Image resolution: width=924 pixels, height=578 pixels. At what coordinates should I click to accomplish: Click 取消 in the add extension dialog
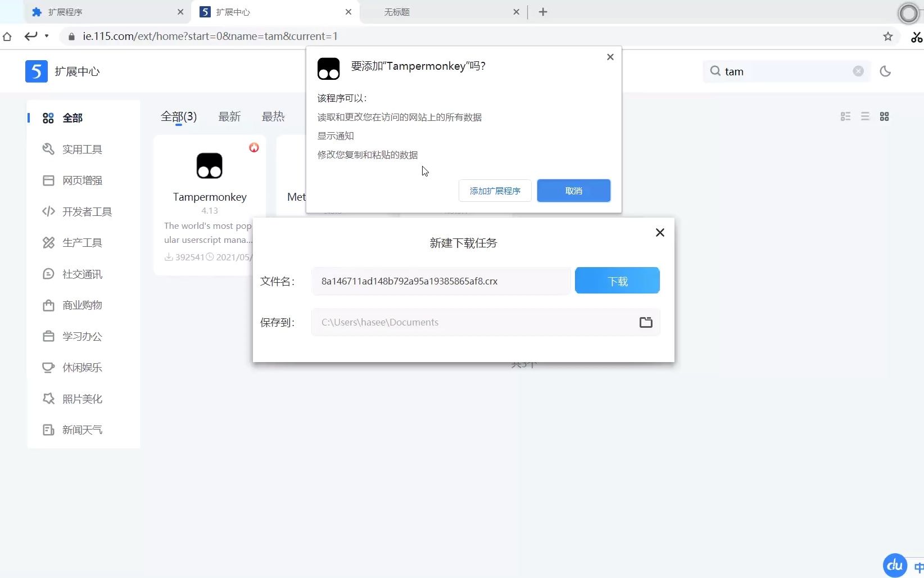point(574,191)
